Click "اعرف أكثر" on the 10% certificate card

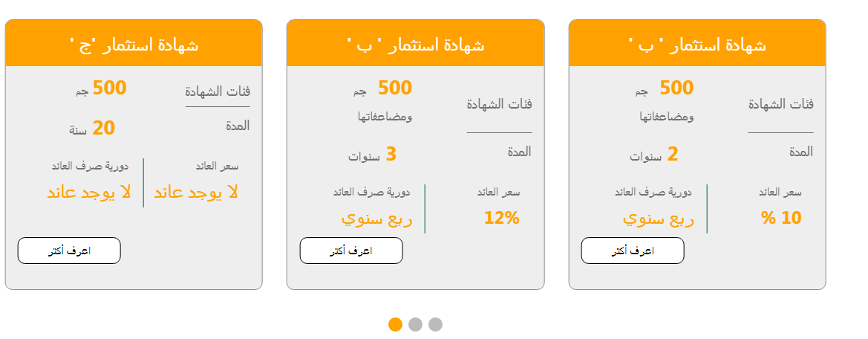(632, 251)
